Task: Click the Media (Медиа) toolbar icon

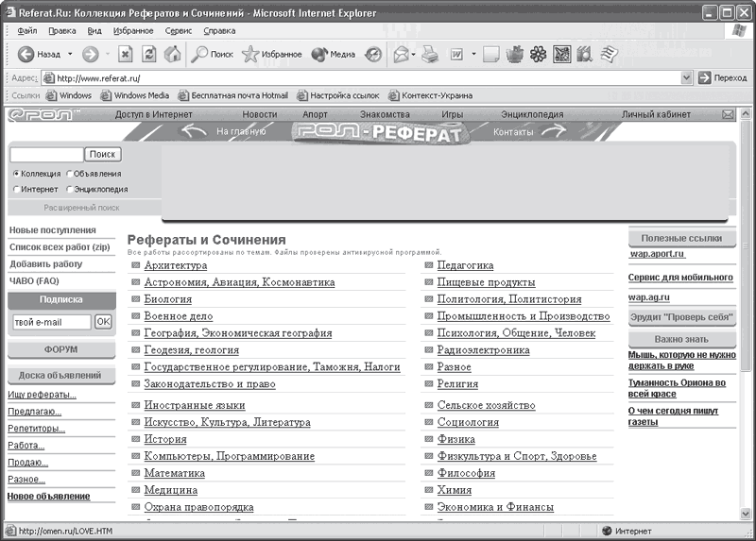Action: tap(319, 54)
